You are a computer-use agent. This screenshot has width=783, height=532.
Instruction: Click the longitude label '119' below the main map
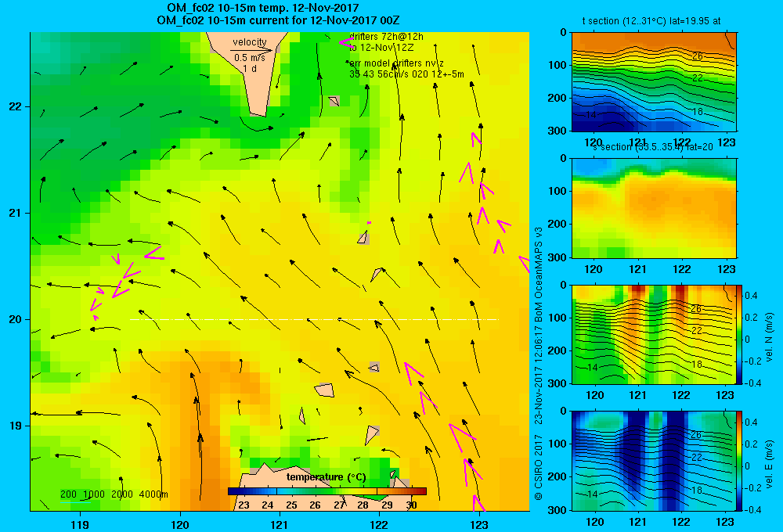tap(80, 524)
